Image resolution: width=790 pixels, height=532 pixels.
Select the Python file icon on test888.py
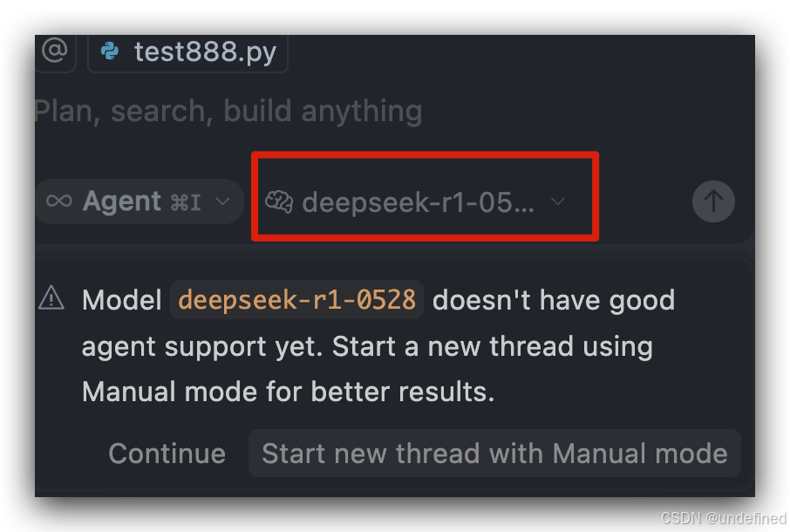pos(107,51)
